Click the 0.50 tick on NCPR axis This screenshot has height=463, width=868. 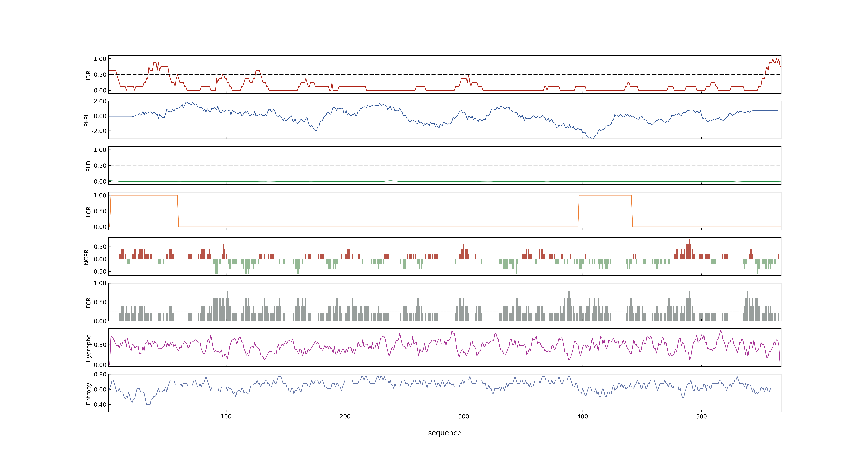click(100, 247)
